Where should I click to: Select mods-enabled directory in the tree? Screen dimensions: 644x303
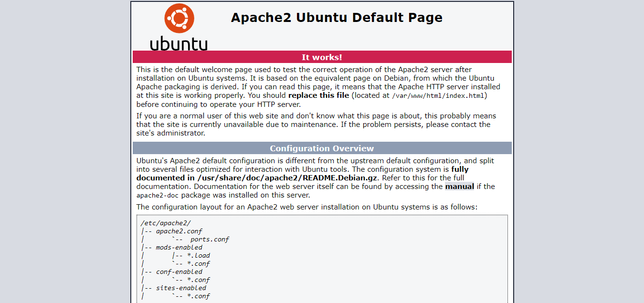click(x=179, y=247)
